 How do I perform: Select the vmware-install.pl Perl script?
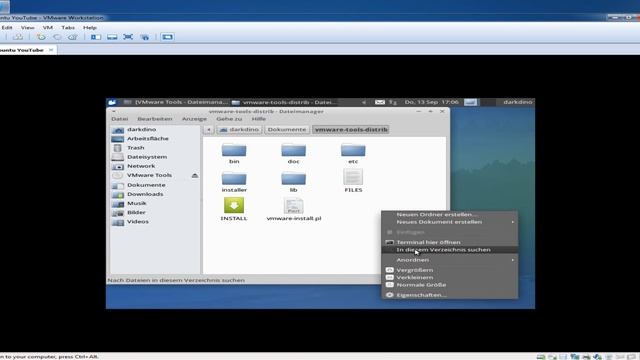[x=293, y=209]
